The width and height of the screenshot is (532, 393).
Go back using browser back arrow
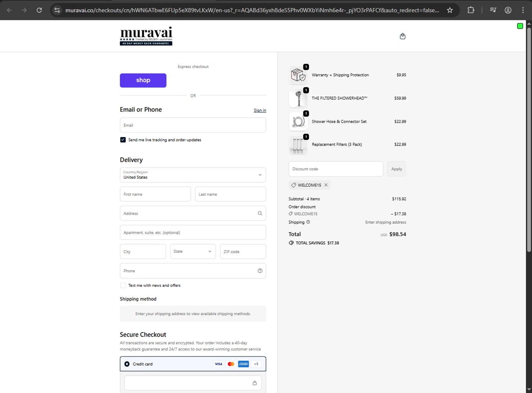pos(10,10)
